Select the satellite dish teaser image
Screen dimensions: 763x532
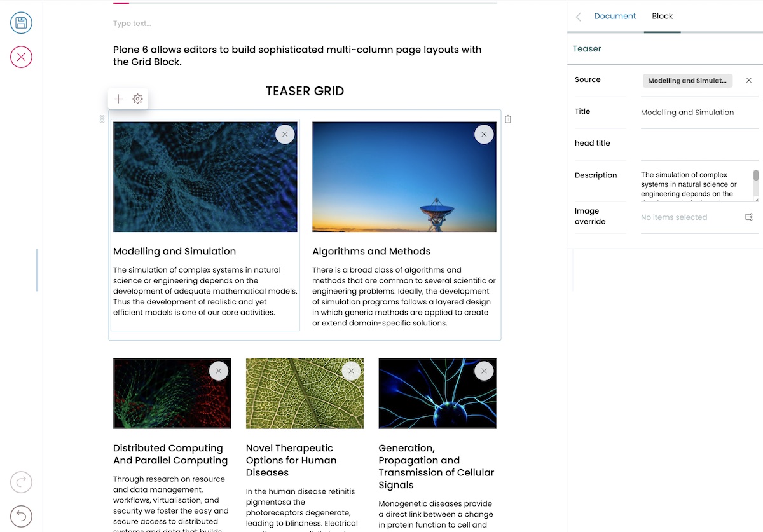[x=404, y=177]
